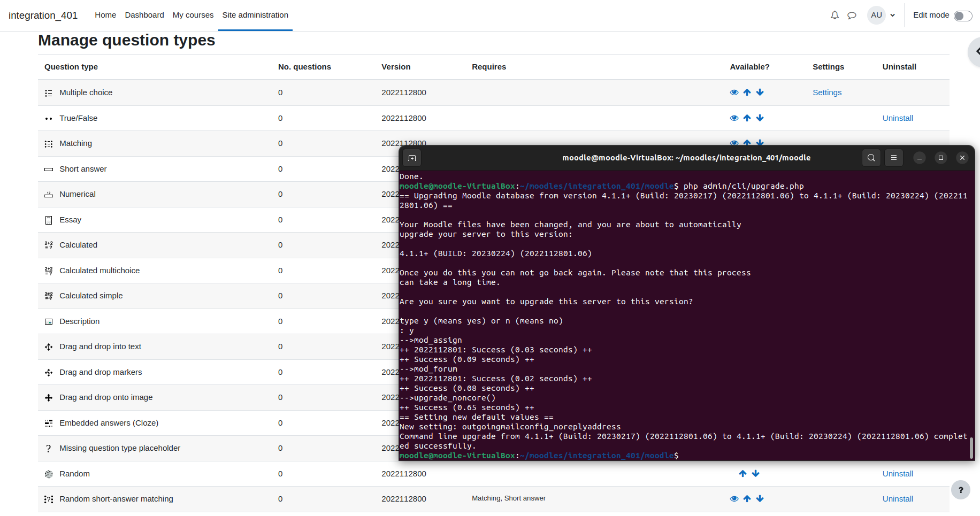Select the 'Available?' column header
The image size is (980, 516).
[749, 67]
